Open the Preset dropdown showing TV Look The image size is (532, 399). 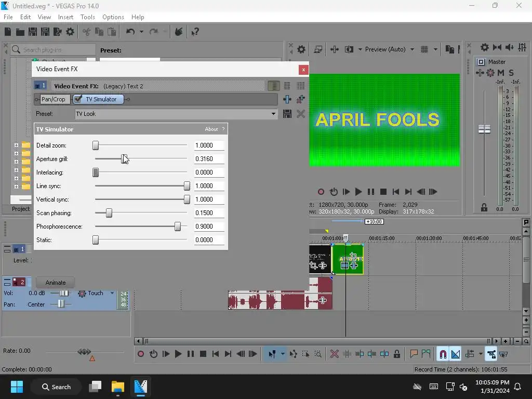click(273, 114)
